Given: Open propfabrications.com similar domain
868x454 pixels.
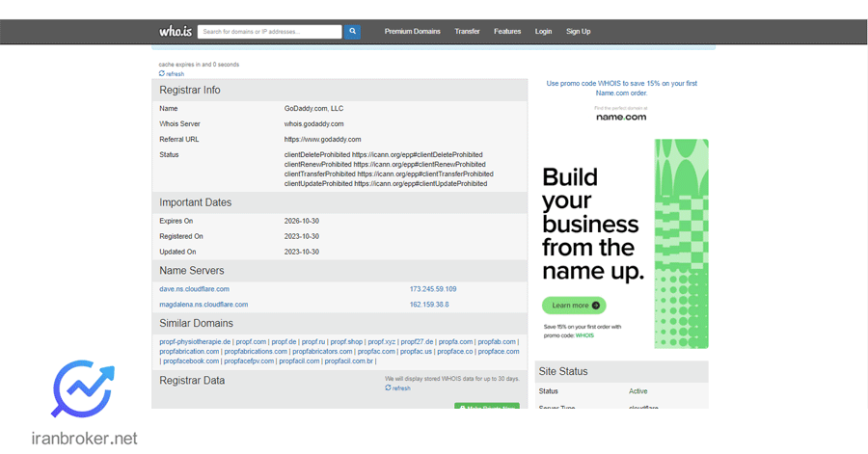Looking at the screenshot, I should (256, 351).
